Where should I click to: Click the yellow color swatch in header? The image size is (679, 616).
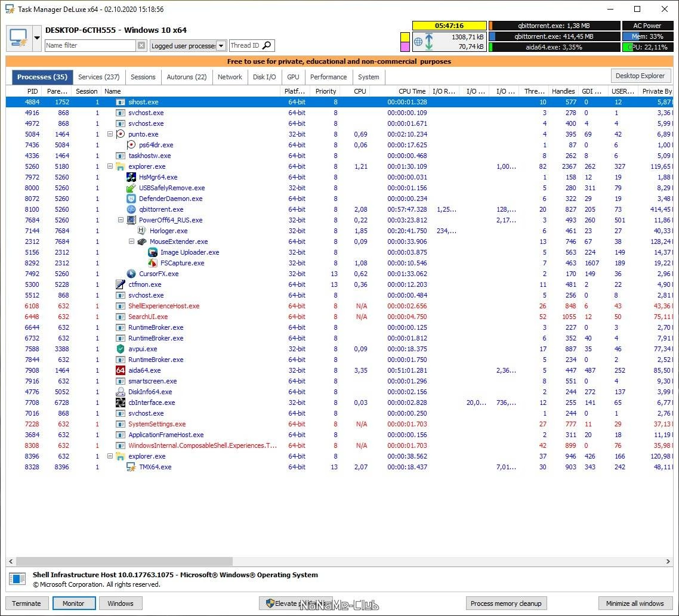point(405,36)
